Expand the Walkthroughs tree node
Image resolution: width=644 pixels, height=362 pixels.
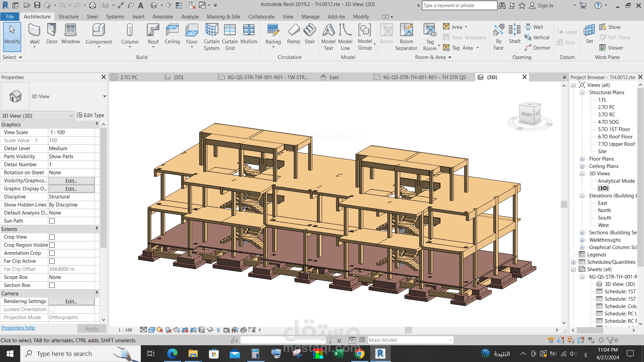tap(582, 240)
